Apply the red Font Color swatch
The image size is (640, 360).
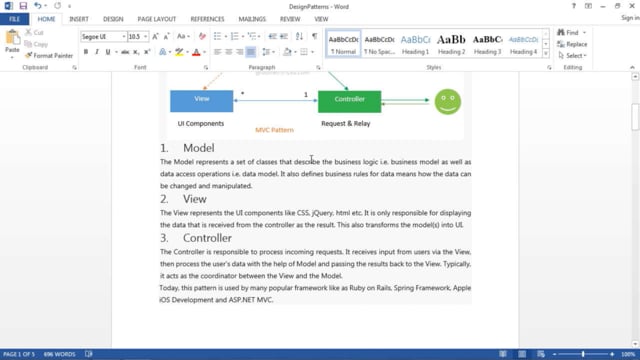tap(196, 52)
